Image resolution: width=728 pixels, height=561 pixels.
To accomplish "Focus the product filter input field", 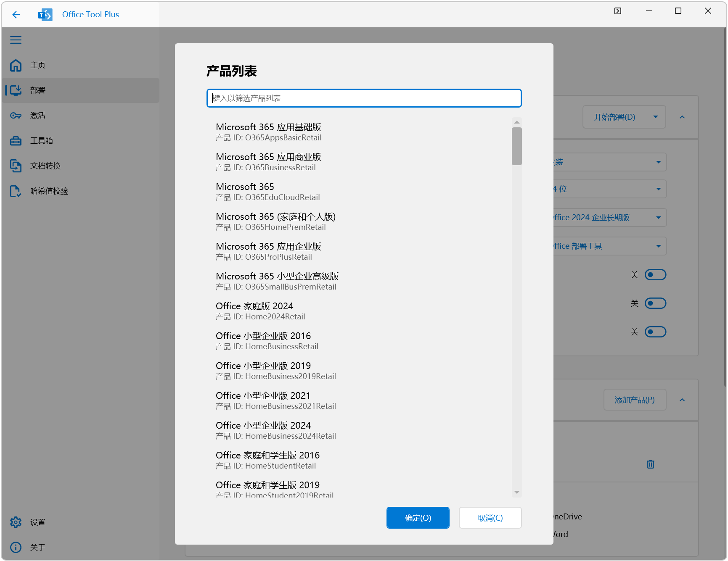I will (364, 98).
